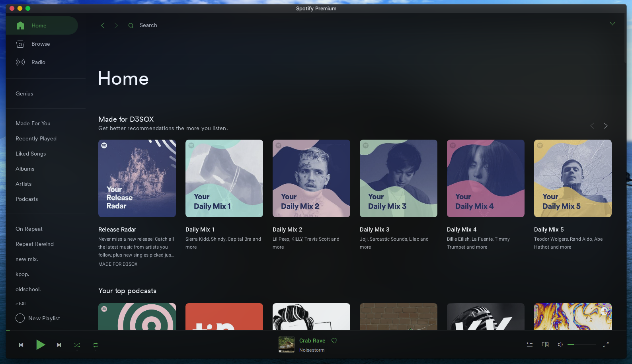
Task: Mute the volume via speaker icon
Action: [560, 345]
